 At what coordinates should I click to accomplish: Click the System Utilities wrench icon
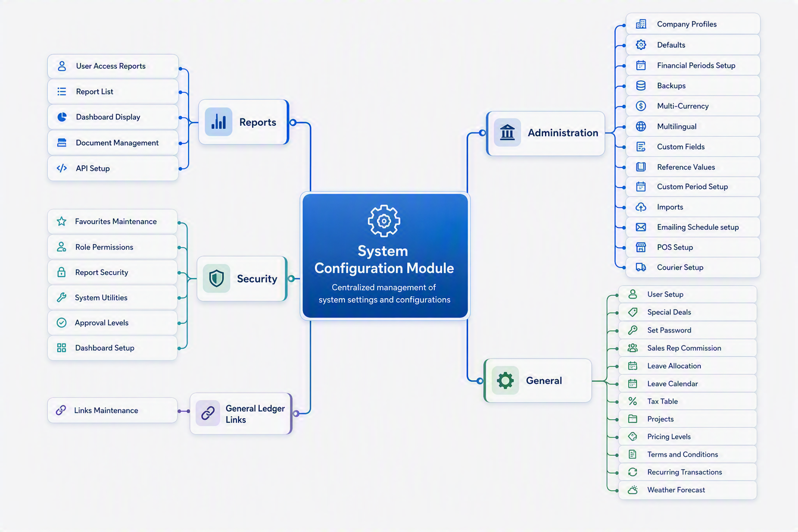(61, 298)
